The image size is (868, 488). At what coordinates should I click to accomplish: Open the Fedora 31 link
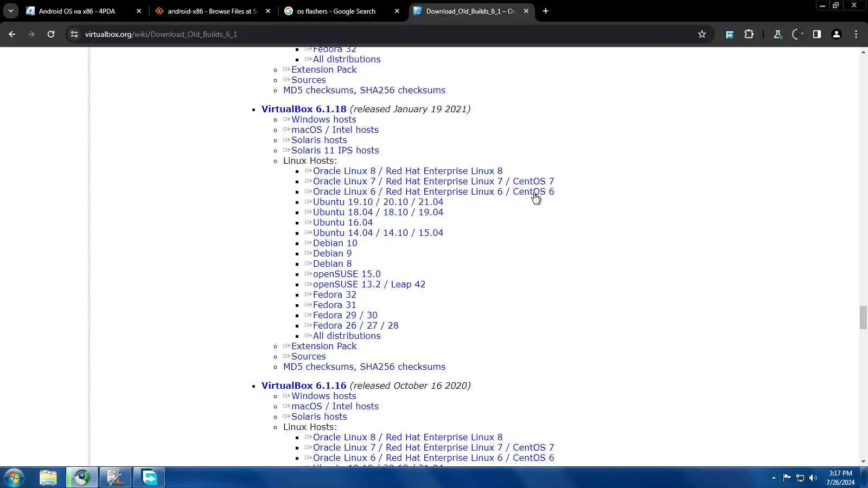coord(335,305)
